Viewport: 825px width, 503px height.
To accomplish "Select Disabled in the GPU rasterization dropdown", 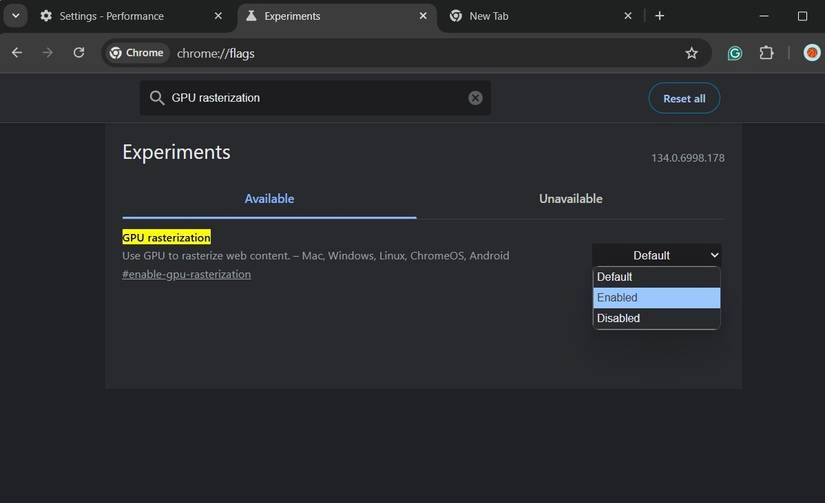I will click(x=656, y=318).
